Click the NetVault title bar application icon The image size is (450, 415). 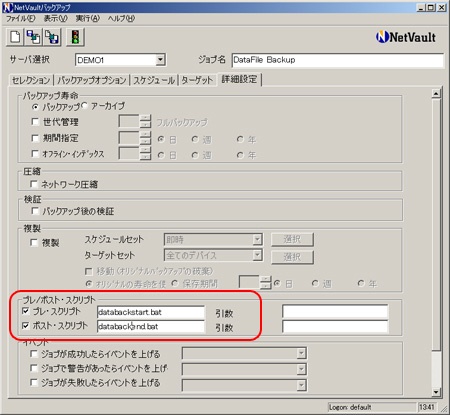(7, 7)
